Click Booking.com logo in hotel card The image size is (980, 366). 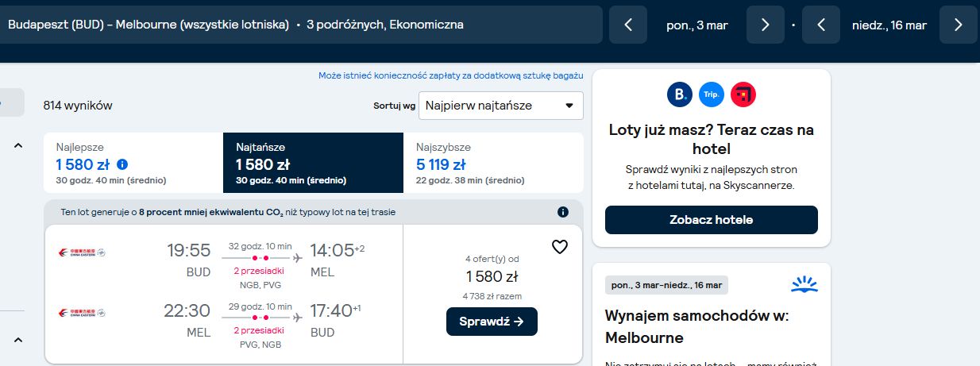pyautogui.click(x=680, y=95)
